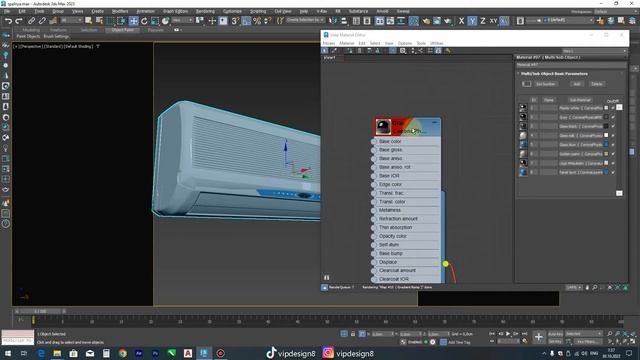The height and width of the screenshot is (360, 640).
Task: Restrict transform to the XY plane
Action: [x=493, y=21]
